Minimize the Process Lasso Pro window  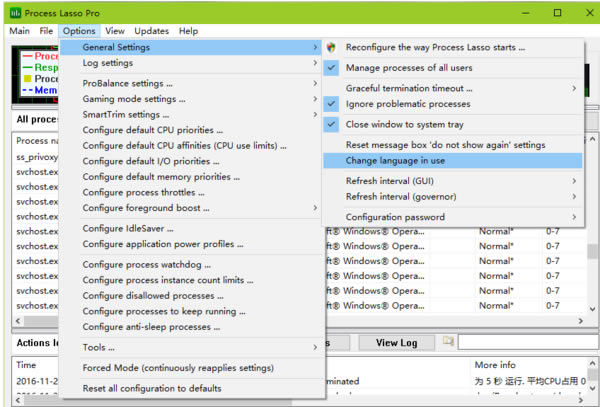pyautogui.click(x=526, y=13)
